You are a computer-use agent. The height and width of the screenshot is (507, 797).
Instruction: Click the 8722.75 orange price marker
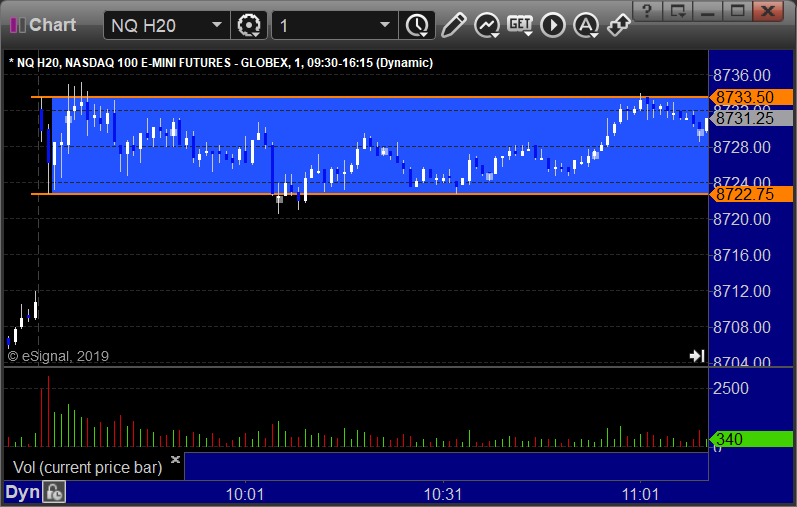point(751,194)
